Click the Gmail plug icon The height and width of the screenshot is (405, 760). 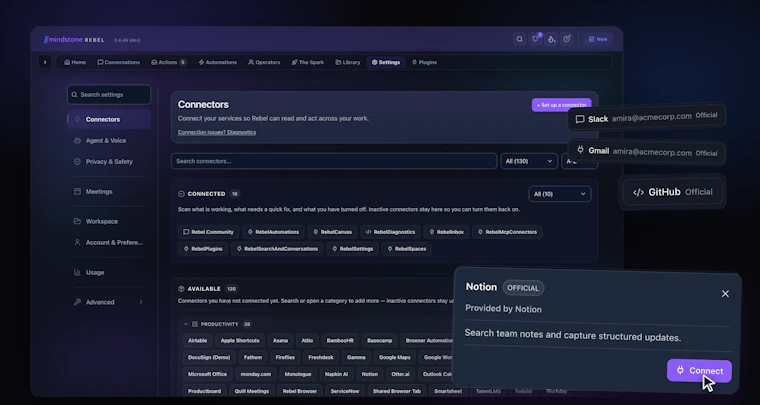coord(581,150)
